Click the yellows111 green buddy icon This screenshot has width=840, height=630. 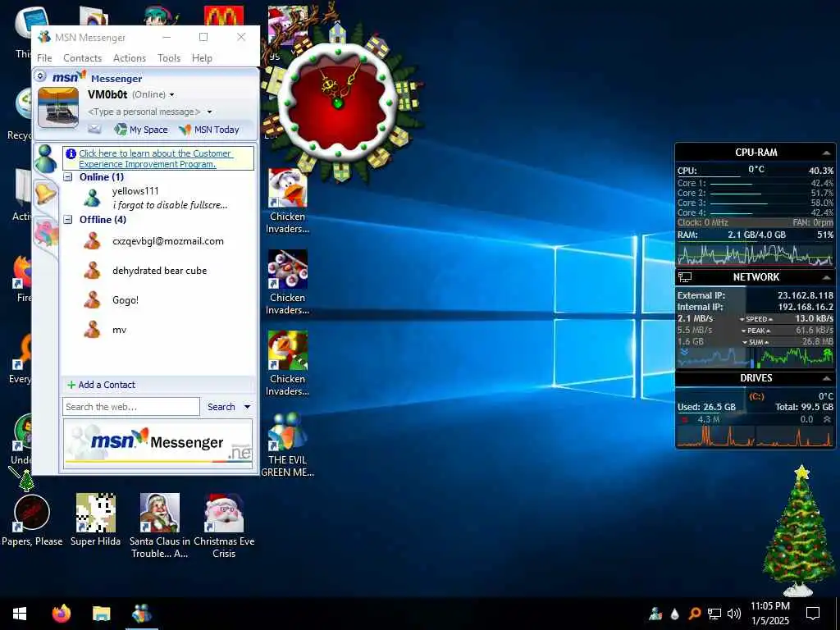click(x=92, y=198)
